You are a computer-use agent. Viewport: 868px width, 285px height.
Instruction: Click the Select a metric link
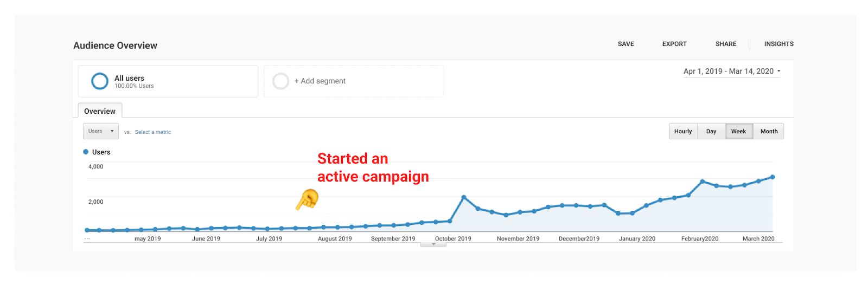pyautogui.click(x=153, y=132)
